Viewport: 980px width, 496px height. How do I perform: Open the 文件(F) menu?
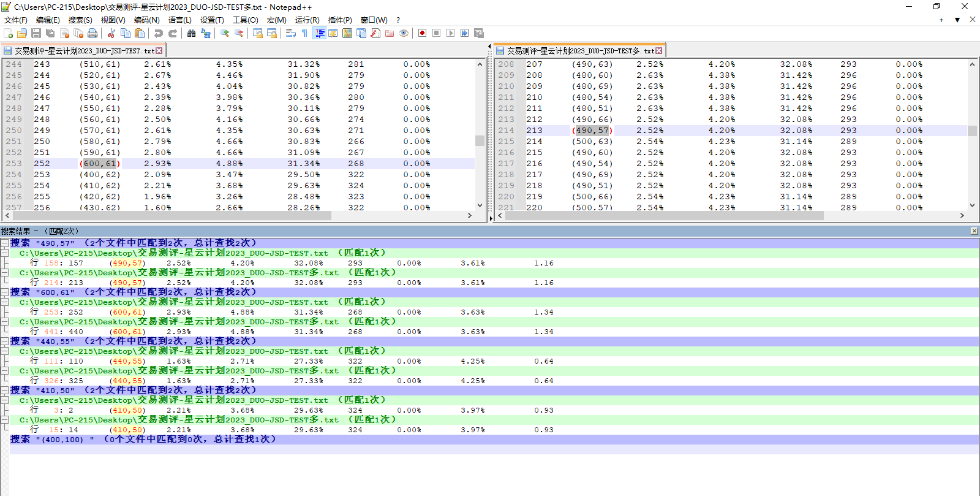click(16, 20)
